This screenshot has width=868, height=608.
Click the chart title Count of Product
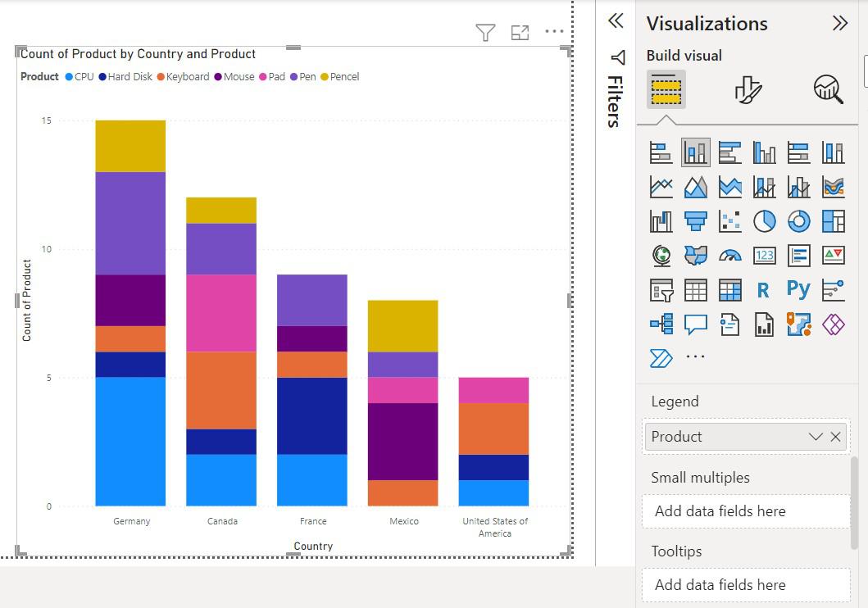(x=138, y=54)
